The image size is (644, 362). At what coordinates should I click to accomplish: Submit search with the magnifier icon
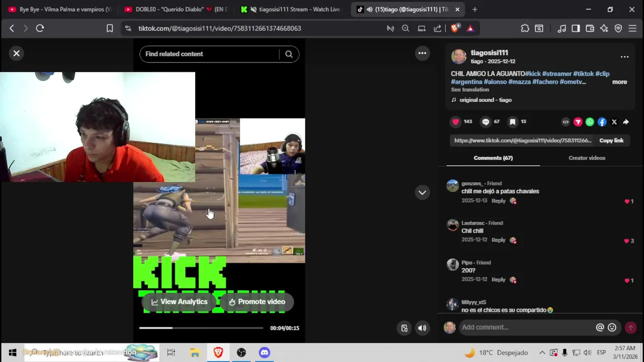[x=289, y=54]
